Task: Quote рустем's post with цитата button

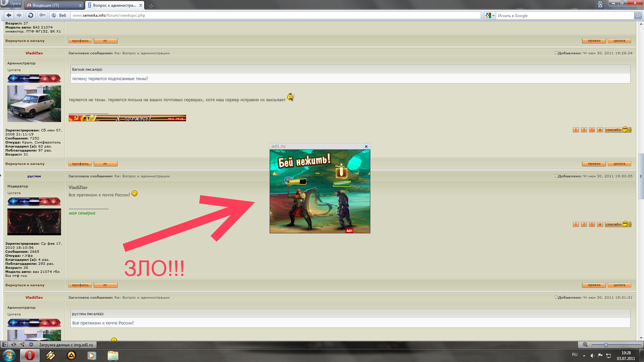Action: (620, 285)
